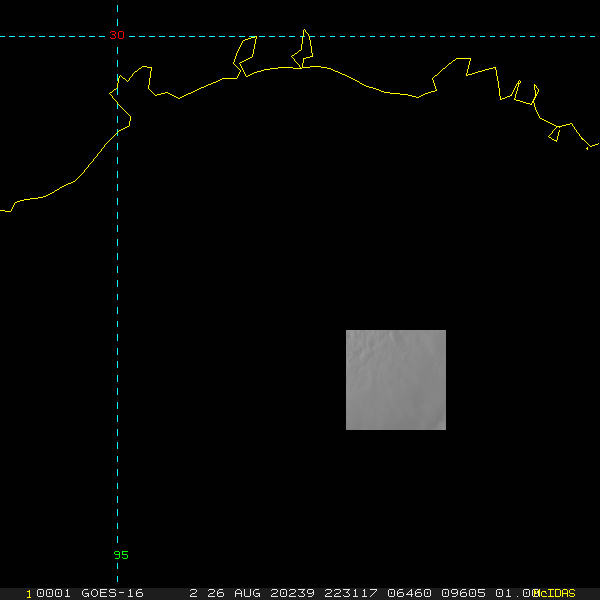Click the 01.00 resolution value

click(x=514, y=593)
